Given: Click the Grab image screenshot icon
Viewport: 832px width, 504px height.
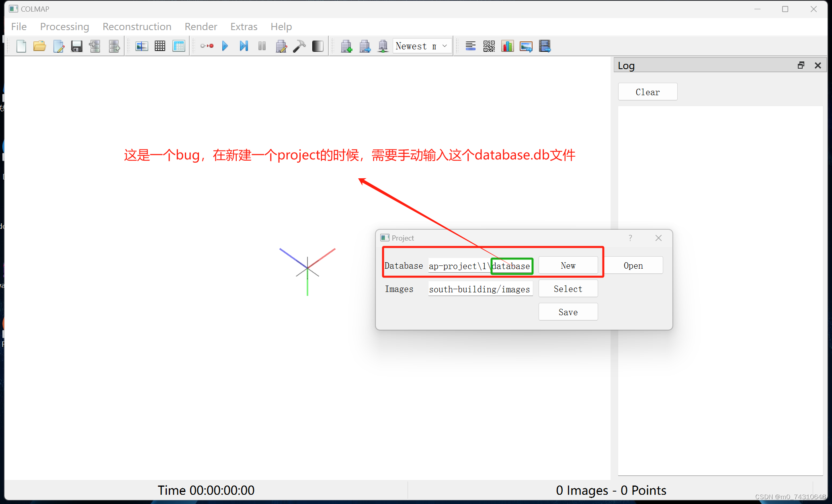Looking at the screenshot, I should point(526,46).
